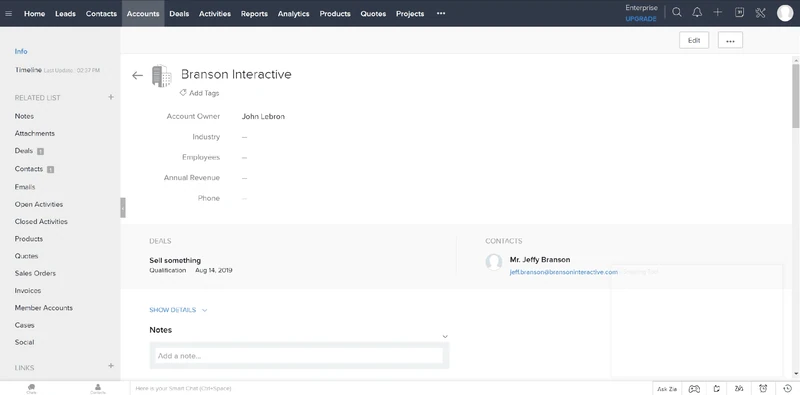The height and width of the screenshot is (395, 800).
Task: Add a link with the Links plus icon
Action: [111, 366]
